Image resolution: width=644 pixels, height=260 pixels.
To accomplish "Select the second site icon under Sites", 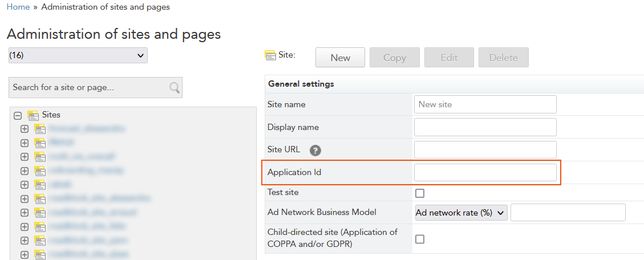I will (40, 143).
